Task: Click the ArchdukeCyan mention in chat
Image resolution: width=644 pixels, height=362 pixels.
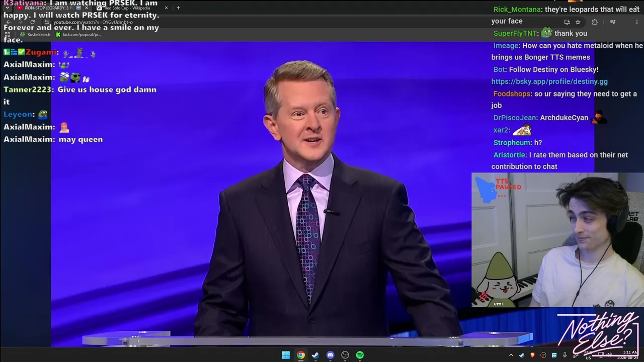Action: pos(564,118)
